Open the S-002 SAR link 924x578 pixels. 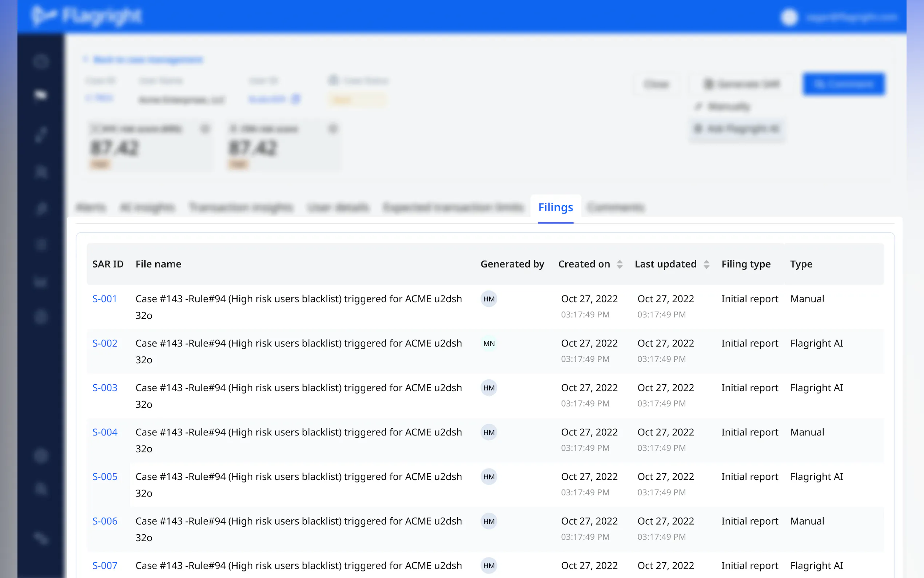[105, 343]
